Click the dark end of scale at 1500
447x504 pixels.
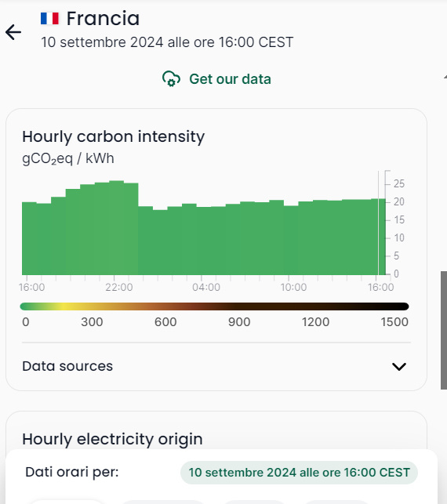(402, 306)
